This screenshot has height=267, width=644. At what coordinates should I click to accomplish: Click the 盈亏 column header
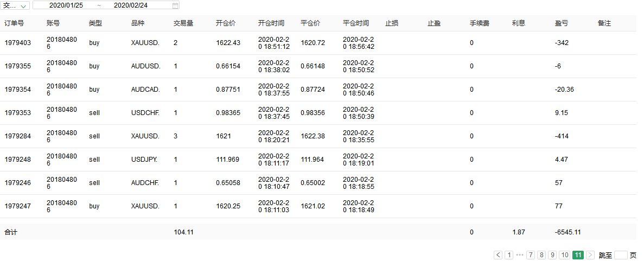pyautogui.click(x=562, y=23)
